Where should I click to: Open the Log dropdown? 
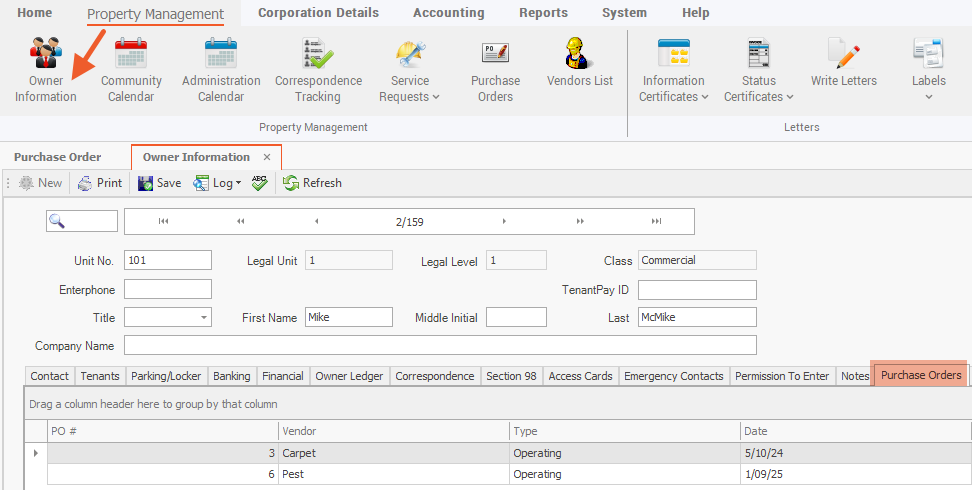(x=217, y=183)
